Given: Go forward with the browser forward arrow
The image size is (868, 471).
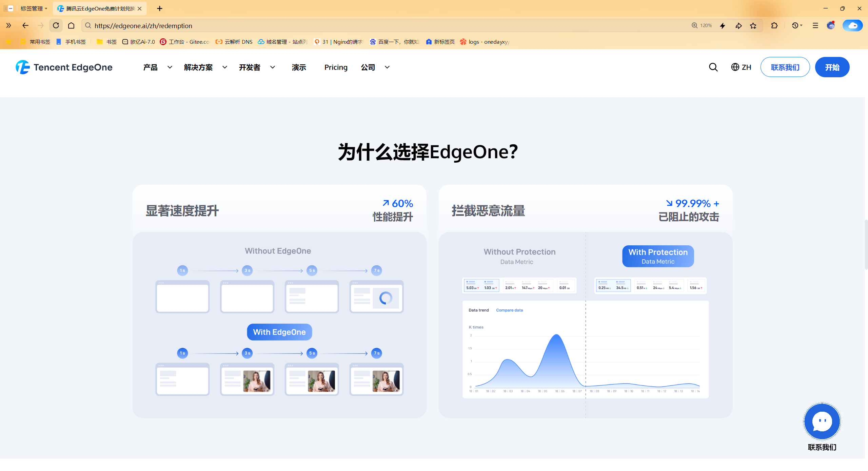Looking at the screenshot, I should click(41, 25).
